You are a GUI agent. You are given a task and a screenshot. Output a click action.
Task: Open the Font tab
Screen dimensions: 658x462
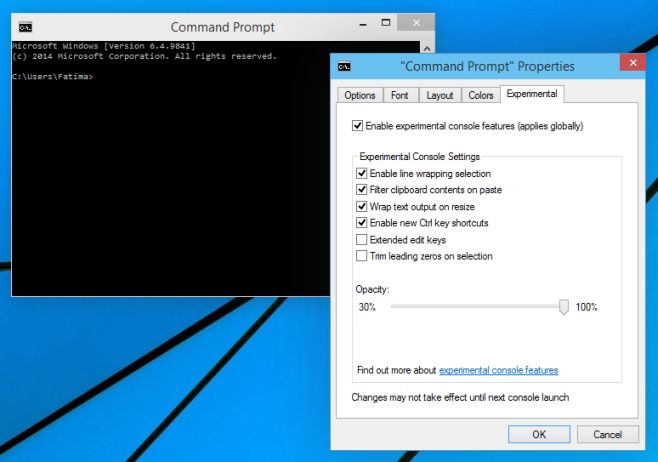click(400, 95)
